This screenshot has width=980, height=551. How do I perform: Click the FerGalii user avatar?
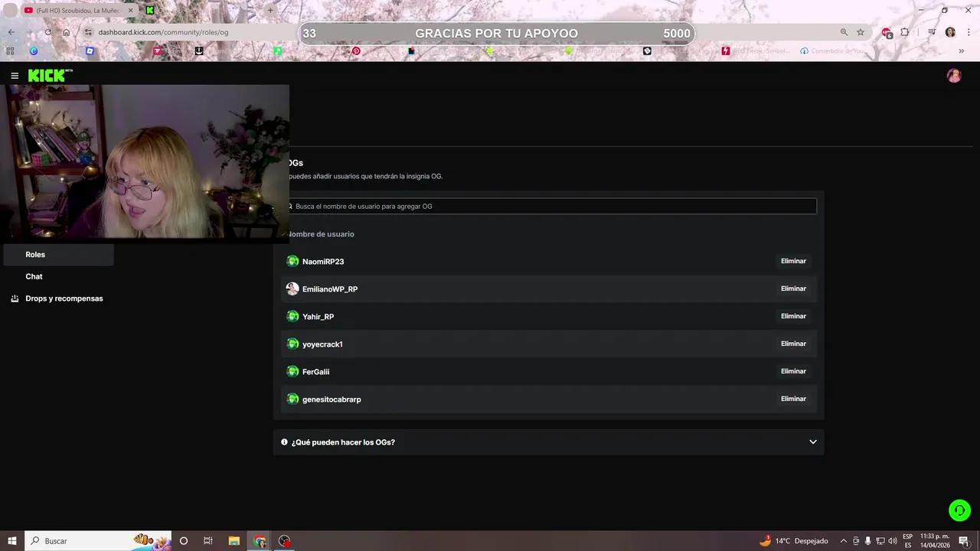pyautogui.click(x=292, y=372)
